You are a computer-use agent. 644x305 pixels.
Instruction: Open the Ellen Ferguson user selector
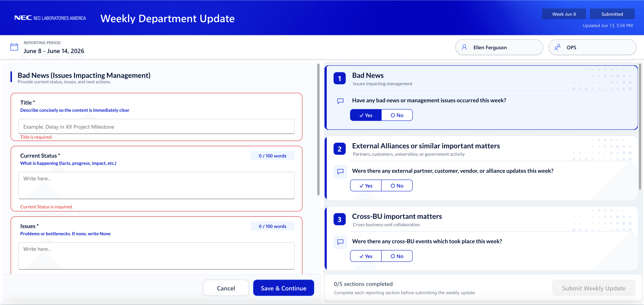[499, 47]
